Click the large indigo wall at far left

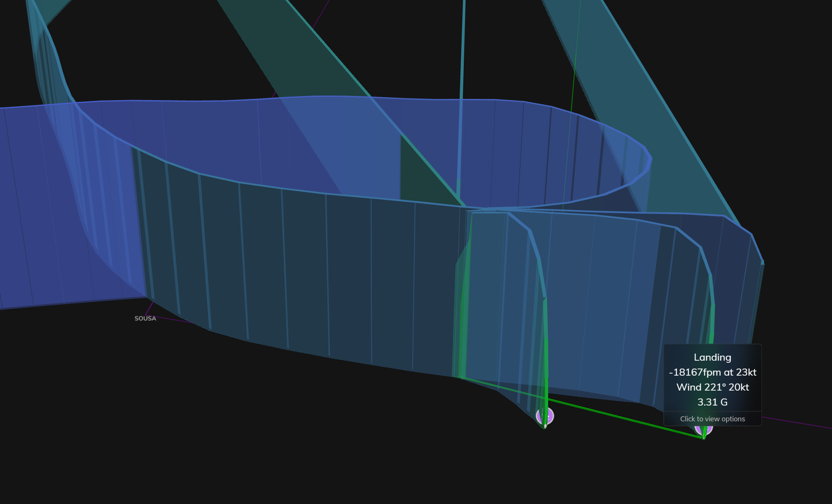point(42,208)
